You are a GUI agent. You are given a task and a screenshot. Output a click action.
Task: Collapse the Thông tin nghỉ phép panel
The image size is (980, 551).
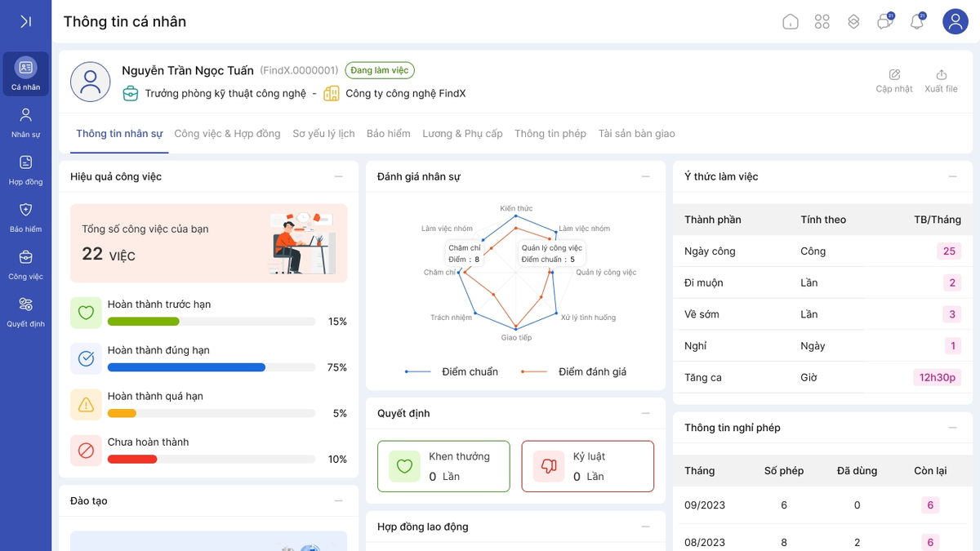pos(952,428)
